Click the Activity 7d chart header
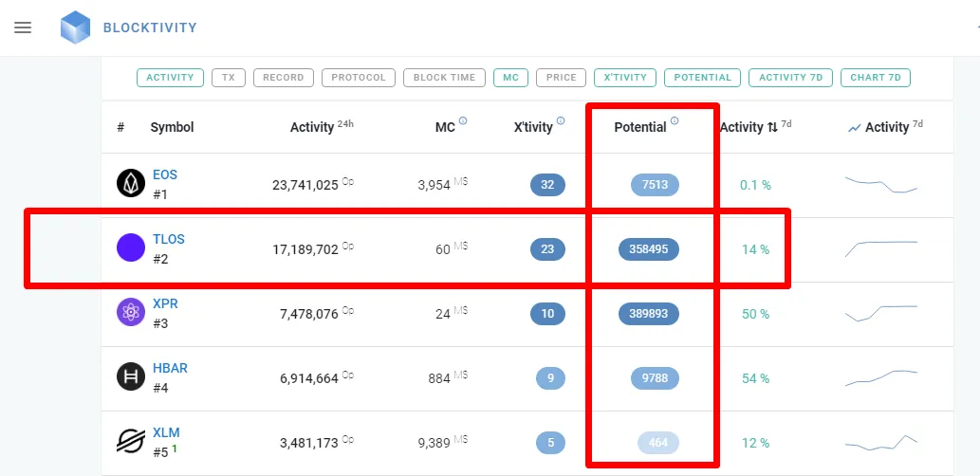 click(886, 127)
